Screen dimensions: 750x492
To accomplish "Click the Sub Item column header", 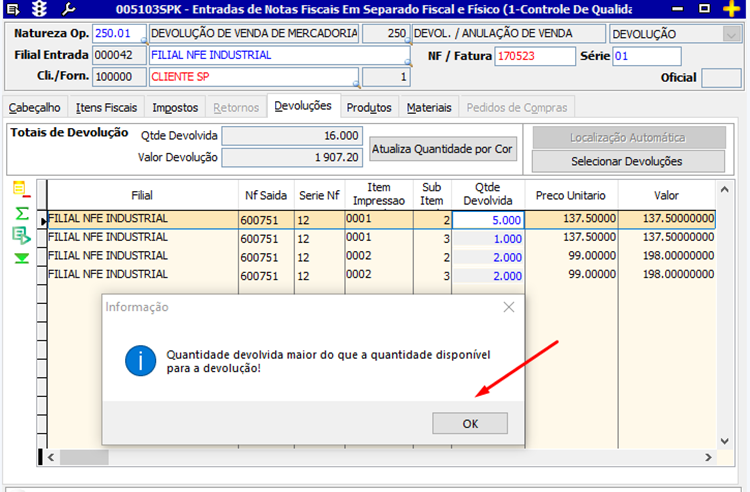I will click(x=432, y=194).
